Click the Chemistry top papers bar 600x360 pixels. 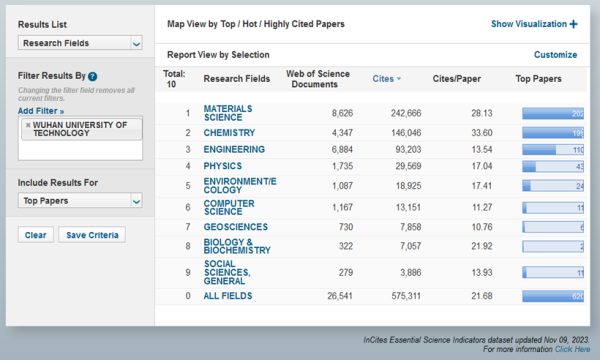point(553,133)
